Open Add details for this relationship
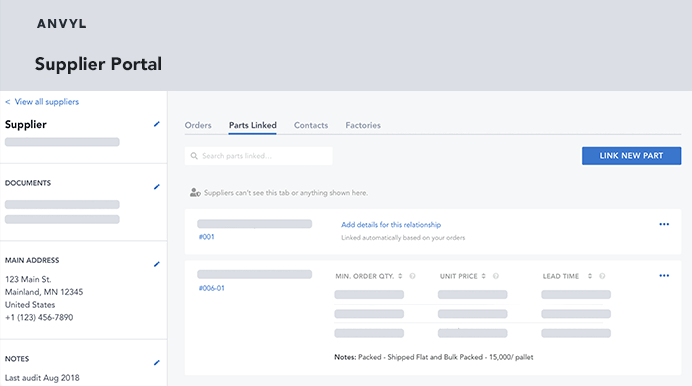Viewport: 692px width, 386px height. [391, 225]
